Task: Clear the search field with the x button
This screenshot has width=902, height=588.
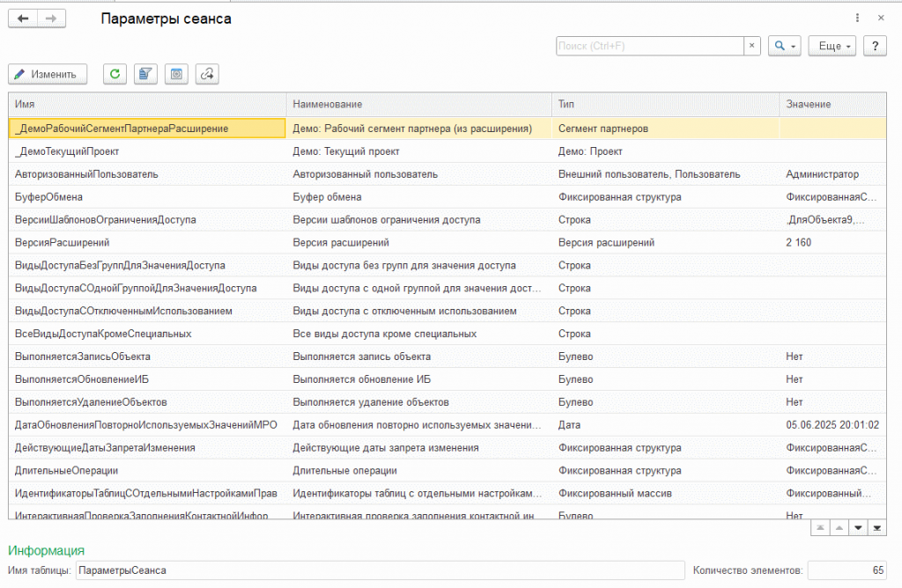Action: click(x=752, y=46)
